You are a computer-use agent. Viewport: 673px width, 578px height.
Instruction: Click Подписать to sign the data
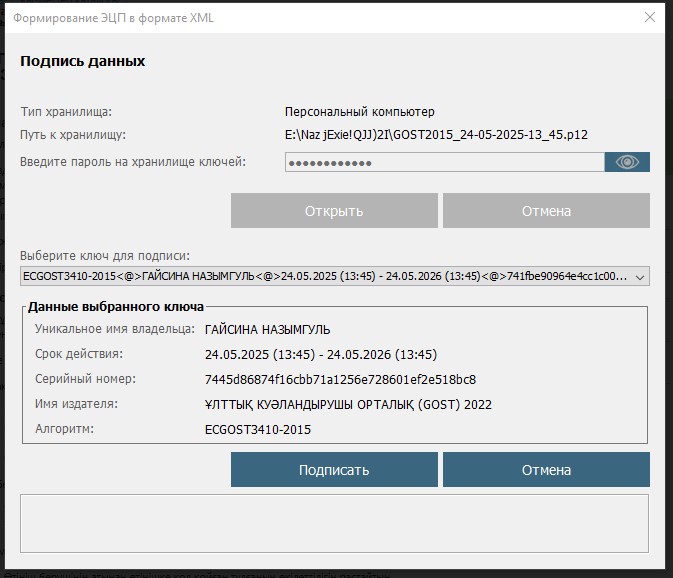pos(334,469)
